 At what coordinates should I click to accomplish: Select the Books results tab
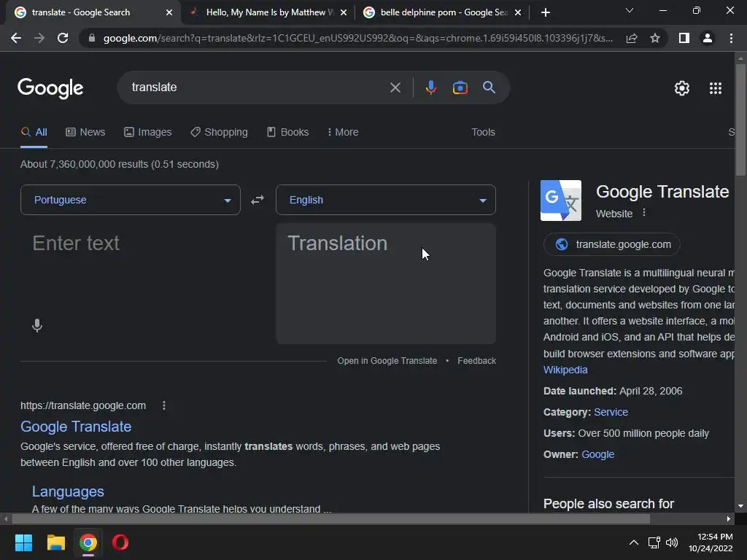(287, 132)
